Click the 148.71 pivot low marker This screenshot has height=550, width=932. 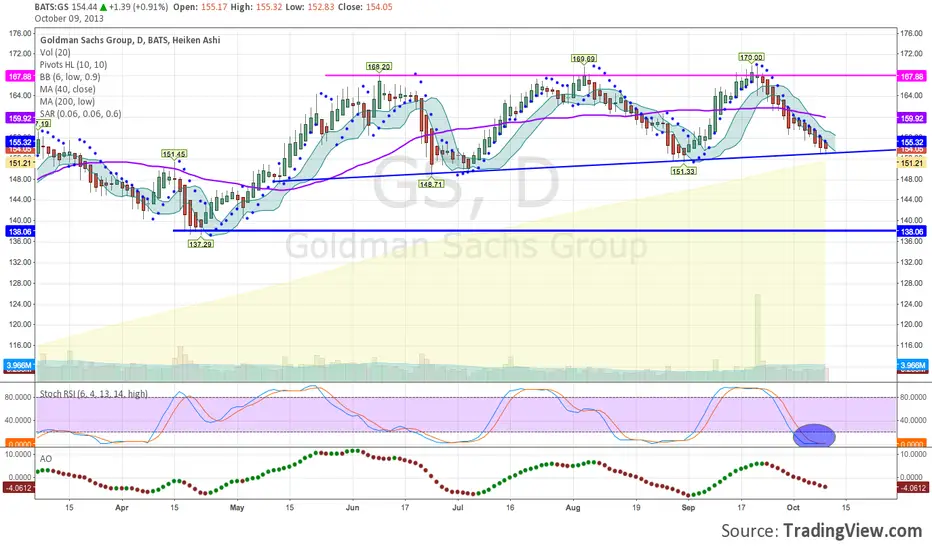pyautogui.click(x=431, y=184)
